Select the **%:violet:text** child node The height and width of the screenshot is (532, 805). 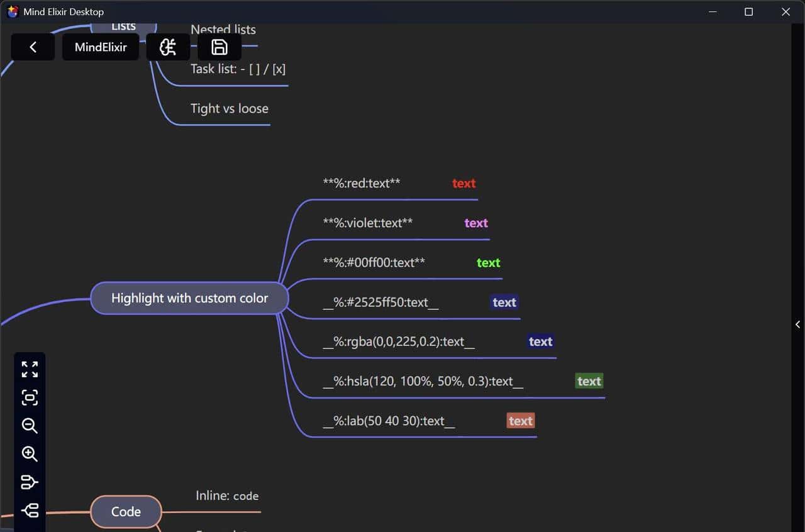368,223
